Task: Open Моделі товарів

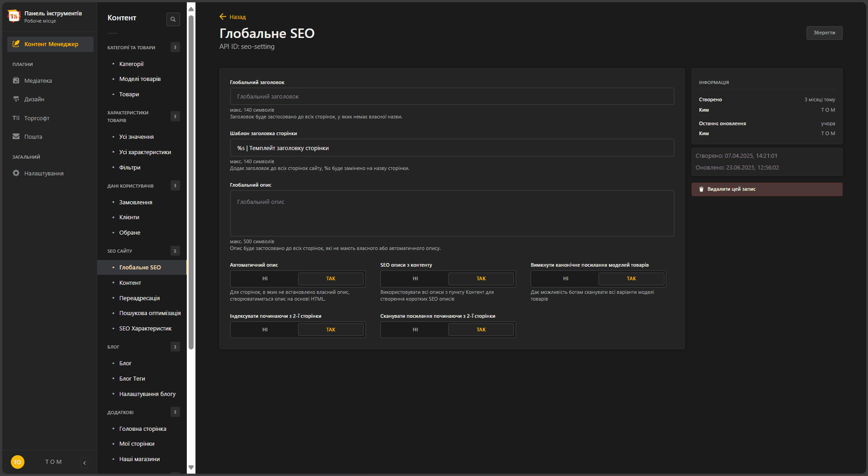Action: pos(140,79)
